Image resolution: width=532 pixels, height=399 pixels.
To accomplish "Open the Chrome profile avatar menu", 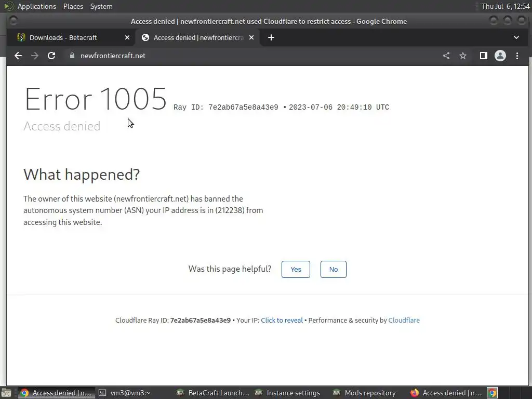I will pos(500,56).
